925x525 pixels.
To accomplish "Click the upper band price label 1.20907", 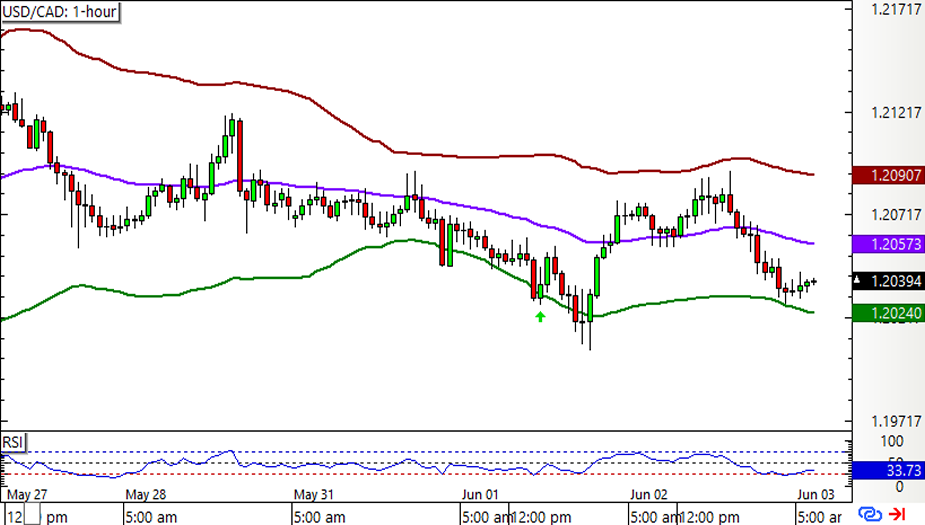I will click(x=889, y=175).
